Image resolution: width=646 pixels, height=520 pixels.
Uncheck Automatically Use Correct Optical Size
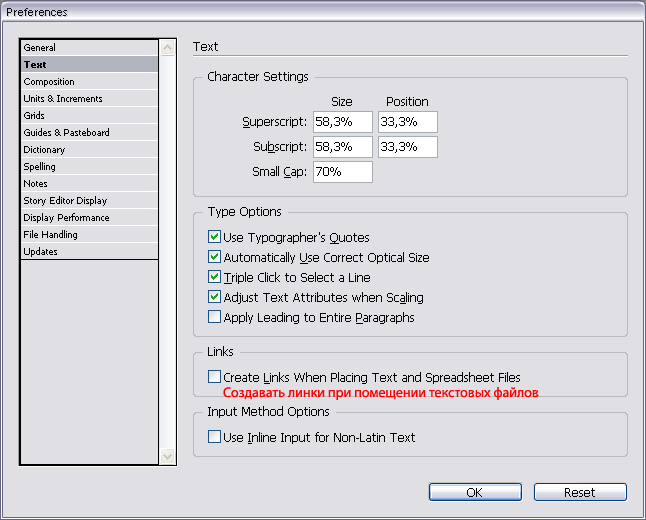click(x=214, y=257)
